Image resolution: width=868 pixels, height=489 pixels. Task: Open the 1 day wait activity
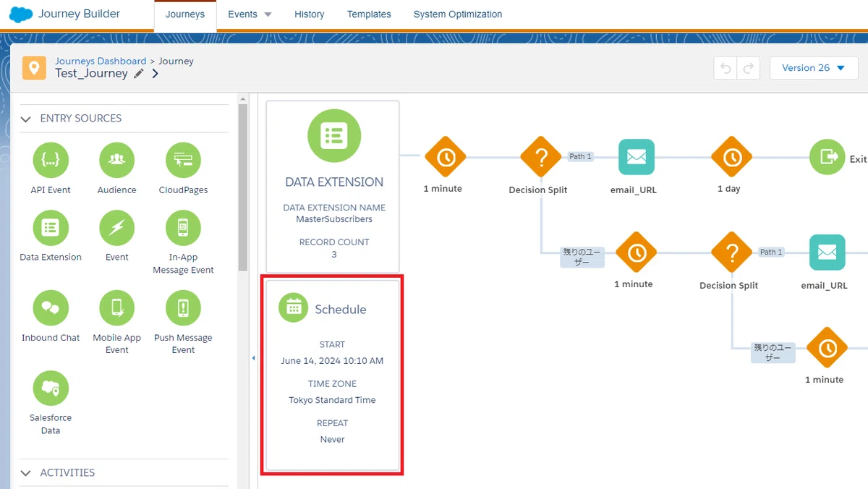click(732, 157)
